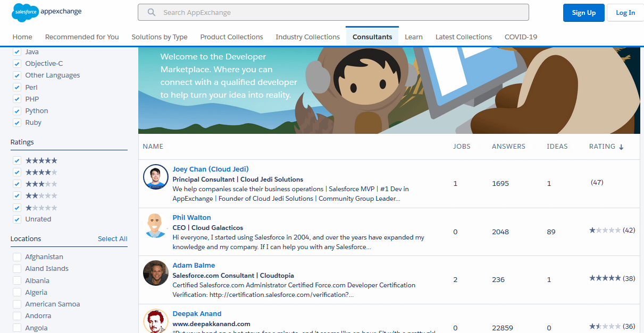Click the Rating sort arrow icon
Image resolution: width=644 pixels, height=333 pixels.
(621, 147)
